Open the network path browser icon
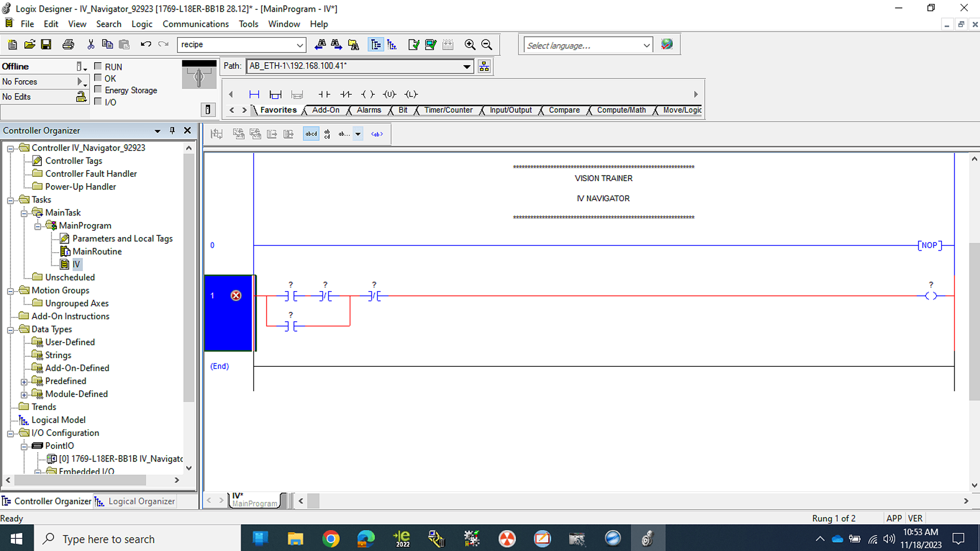This screenshot has height=551, width=980. click(x=484, y=67)
